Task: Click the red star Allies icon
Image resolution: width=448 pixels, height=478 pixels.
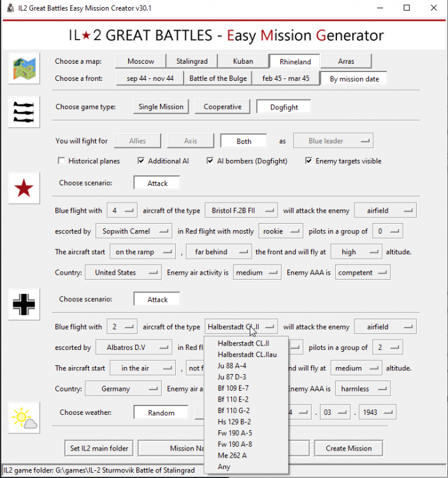Action: coord(24,188)
